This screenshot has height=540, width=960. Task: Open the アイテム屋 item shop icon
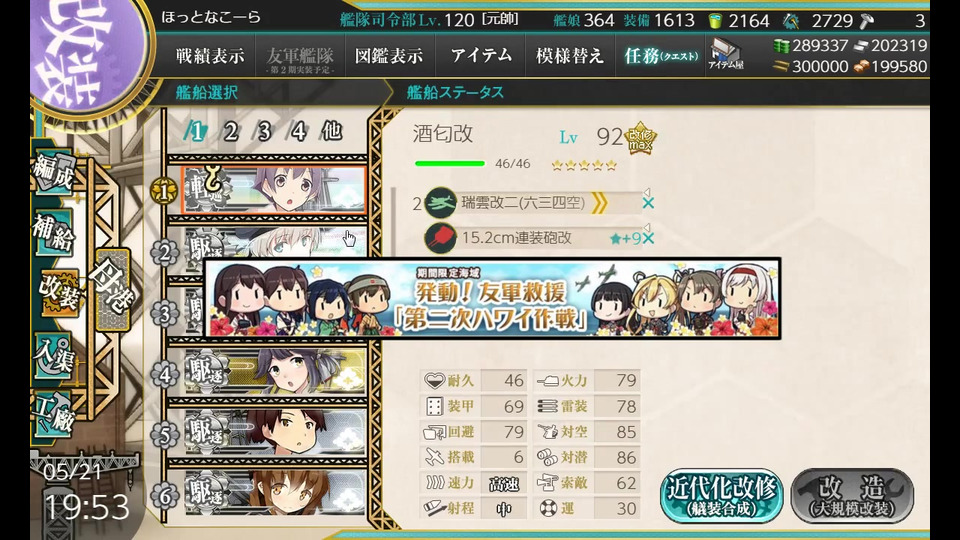[x=725, y=54]
